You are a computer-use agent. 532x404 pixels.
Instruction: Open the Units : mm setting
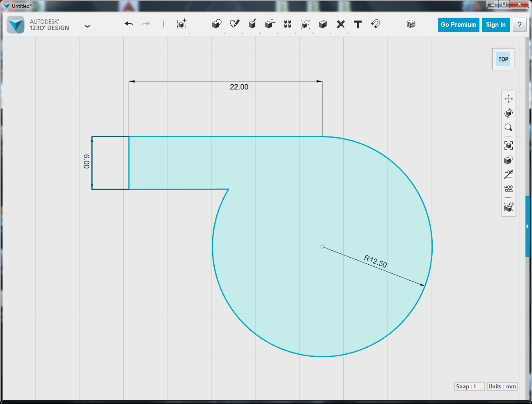(x=502, y=386)
